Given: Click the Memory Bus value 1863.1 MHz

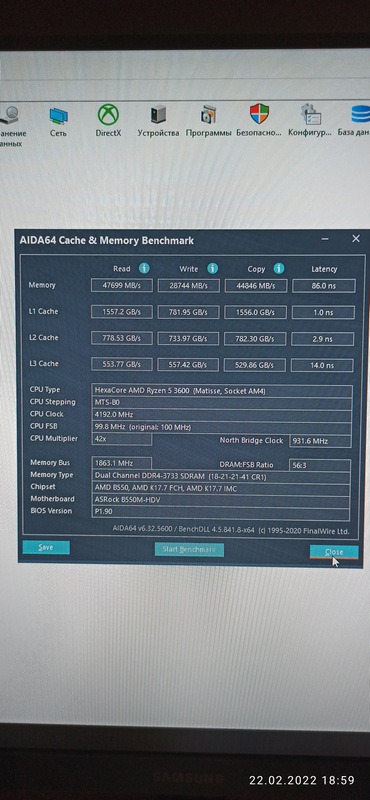Looking at the screenshot, I should 121,463.
